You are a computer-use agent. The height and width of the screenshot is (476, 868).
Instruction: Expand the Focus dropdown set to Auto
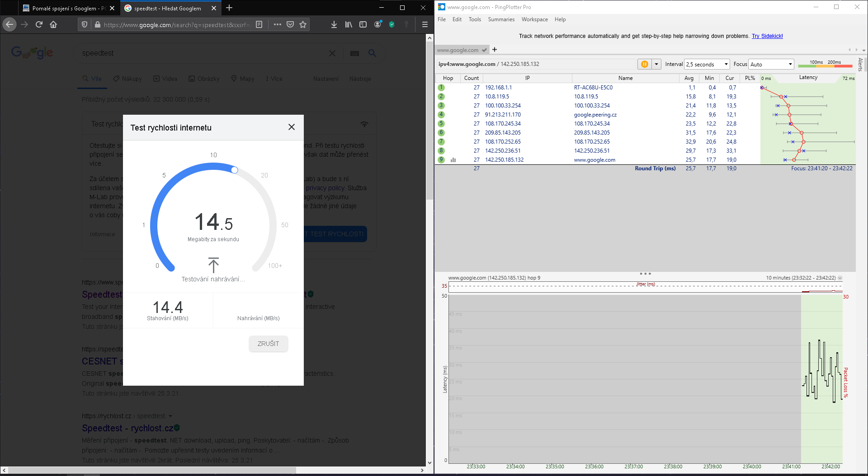771,64
